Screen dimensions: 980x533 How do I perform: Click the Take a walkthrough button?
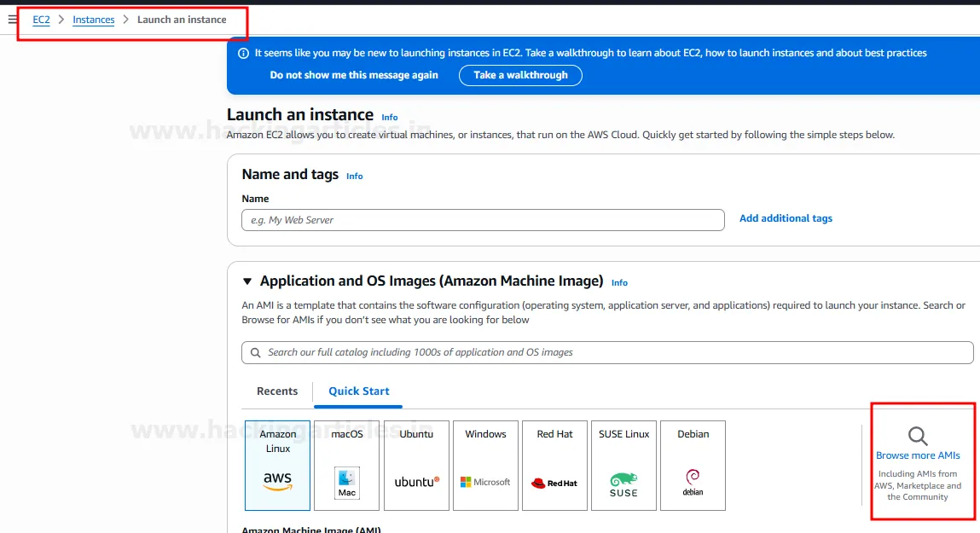tap(520, 75)
